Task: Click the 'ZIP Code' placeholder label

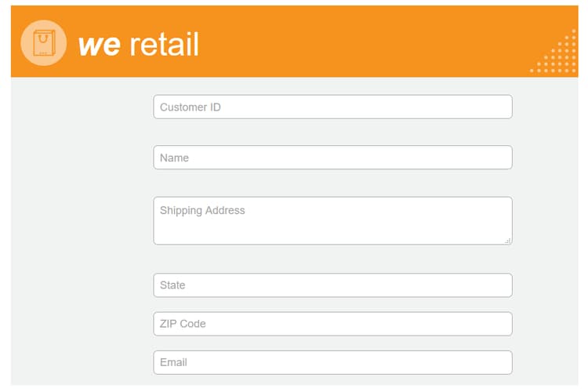Action: [x=183, y=324]
